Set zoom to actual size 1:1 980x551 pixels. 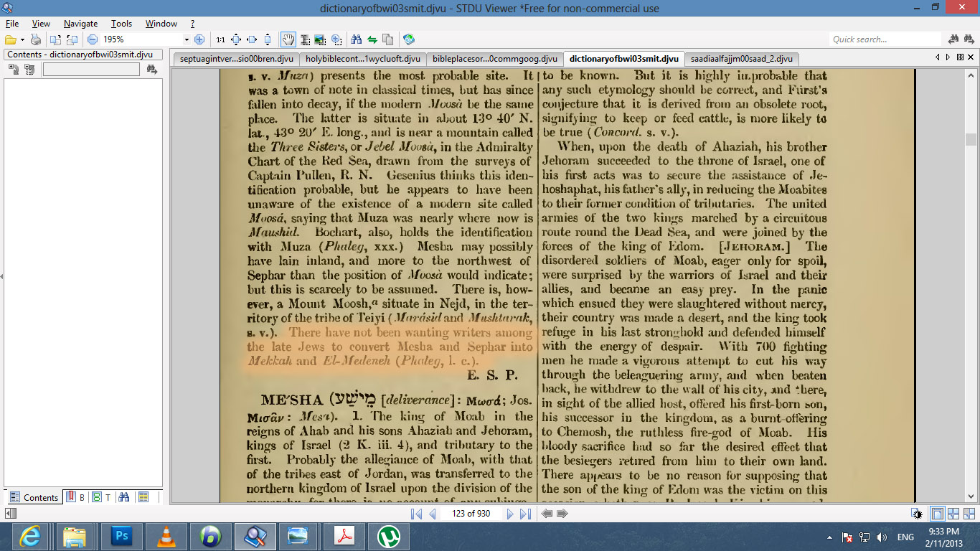(220, 39)
